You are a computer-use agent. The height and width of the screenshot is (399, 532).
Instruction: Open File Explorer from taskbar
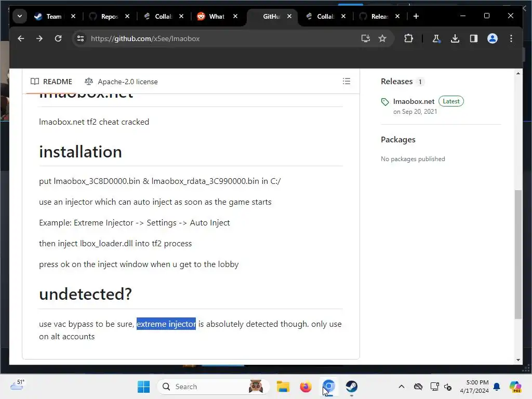click(283, 387)
